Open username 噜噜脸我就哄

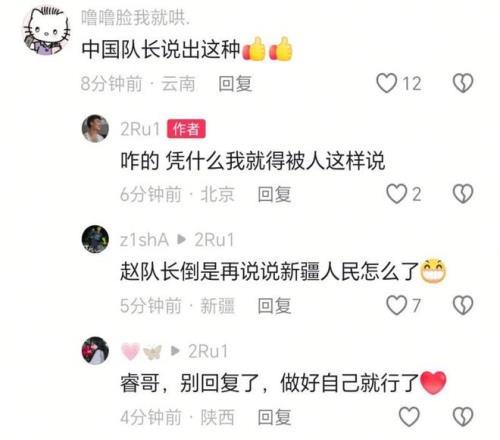136,17
